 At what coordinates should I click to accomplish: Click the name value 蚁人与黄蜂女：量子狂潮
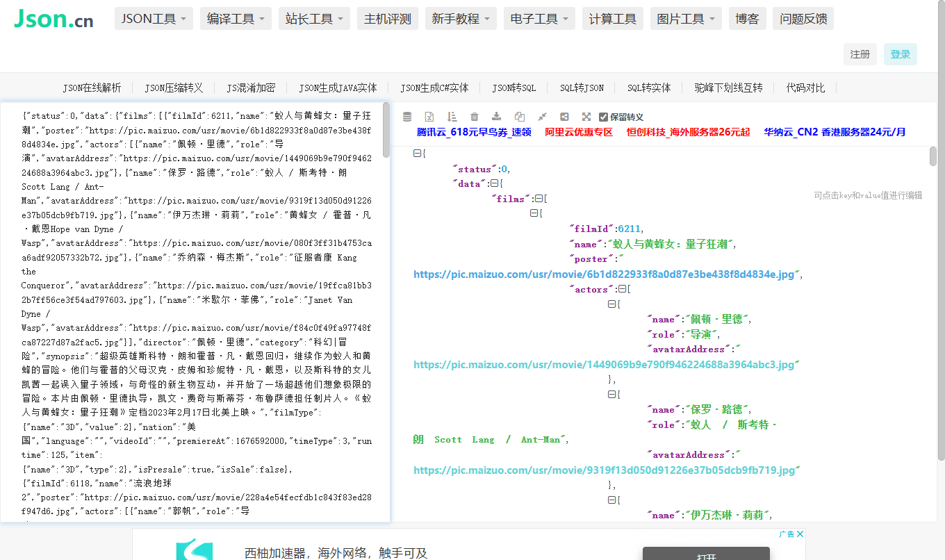tap(669, 244)
